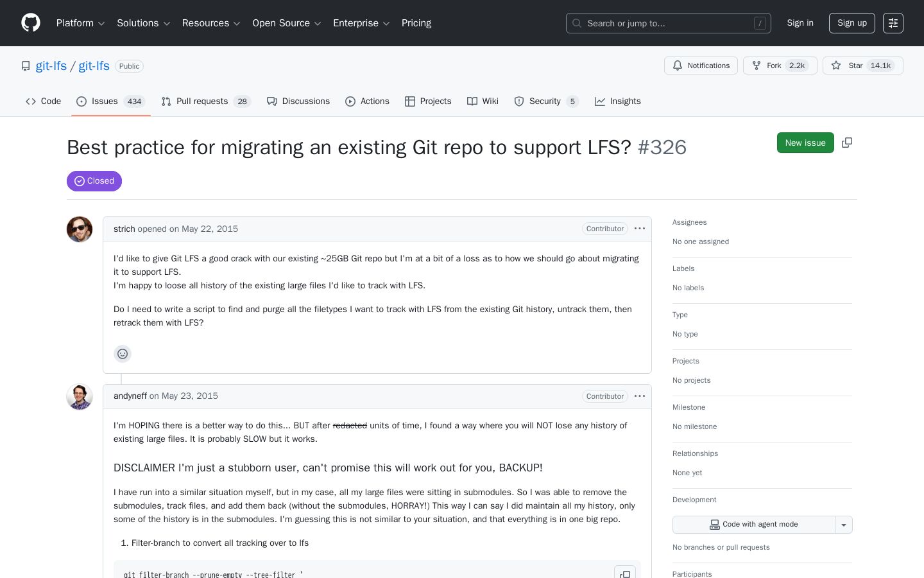Star the git-lfs repository
The height and width of the screenshot is (578, 924).
point(862,66)
